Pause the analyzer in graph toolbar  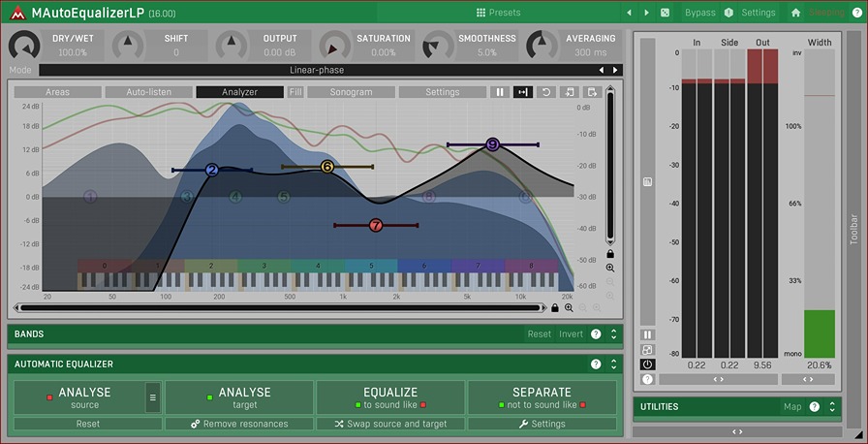[500, 92]
